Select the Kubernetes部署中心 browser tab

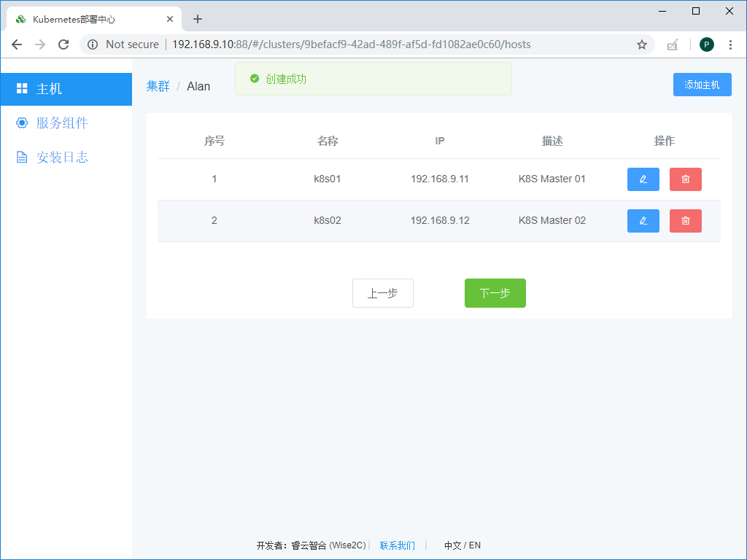94,19
